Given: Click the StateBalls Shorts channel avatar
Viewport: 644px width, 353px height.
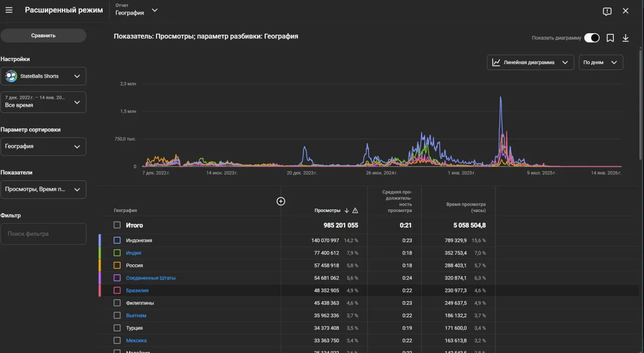Looking at the screenshot, I should (11, 76).
